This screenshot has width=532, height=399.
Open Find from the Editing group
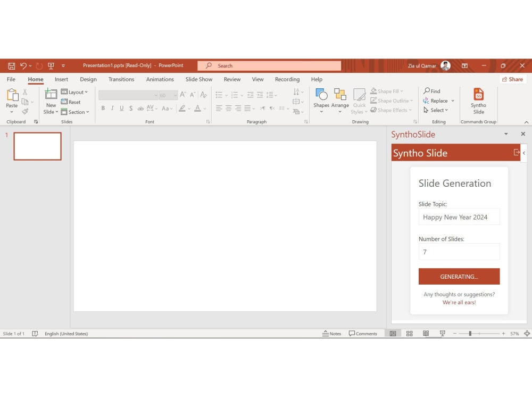[x=433, y=91]
